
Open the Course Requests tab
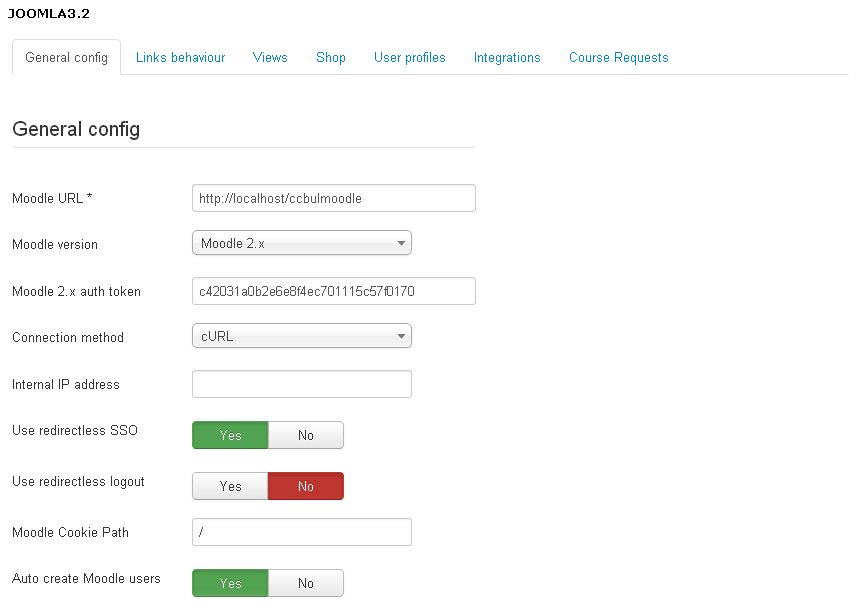click(x=618, y=58)
